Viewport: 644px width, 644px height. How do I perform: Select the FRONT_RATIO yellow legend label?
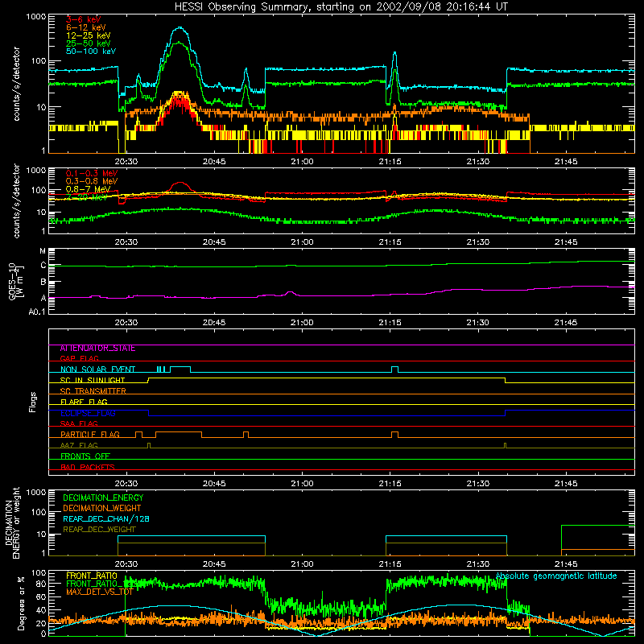point(92,576)
